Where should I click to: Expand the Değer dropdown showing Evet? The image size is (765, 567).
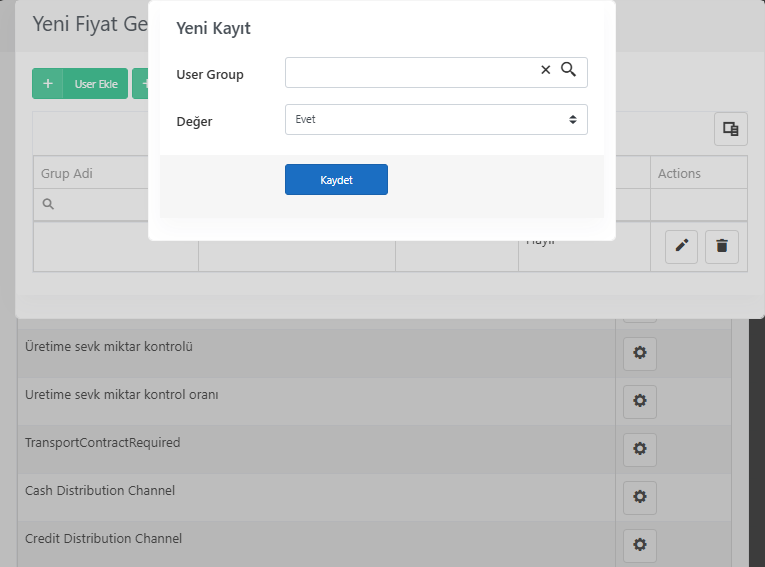pos(436,120)
